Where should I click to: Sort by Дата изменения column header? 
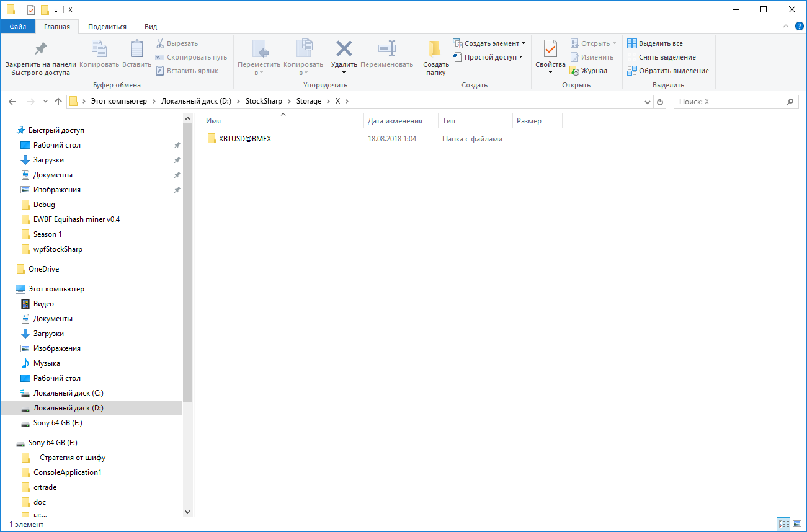tap(395, 121)
